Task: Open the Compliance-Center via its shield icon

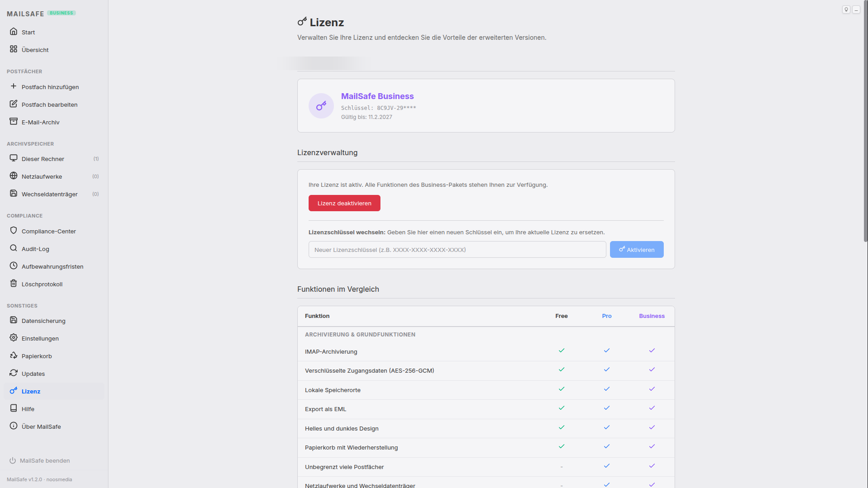Action: (14, 231)
